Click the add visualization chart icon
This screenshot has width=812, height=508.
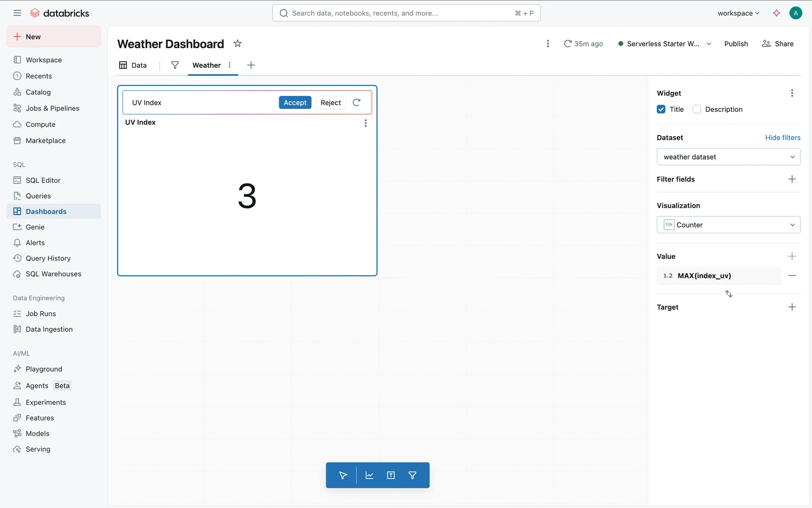pos(369,475)
